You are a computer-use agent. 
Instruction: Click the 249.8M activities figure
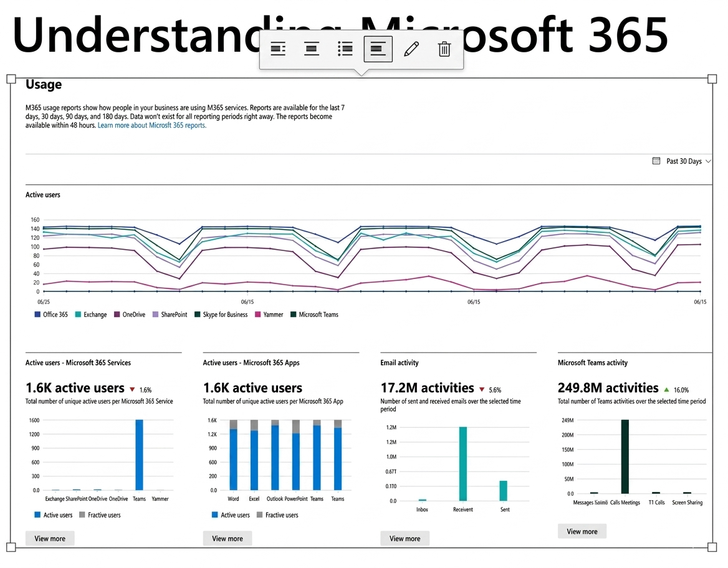tap(608, 388)
